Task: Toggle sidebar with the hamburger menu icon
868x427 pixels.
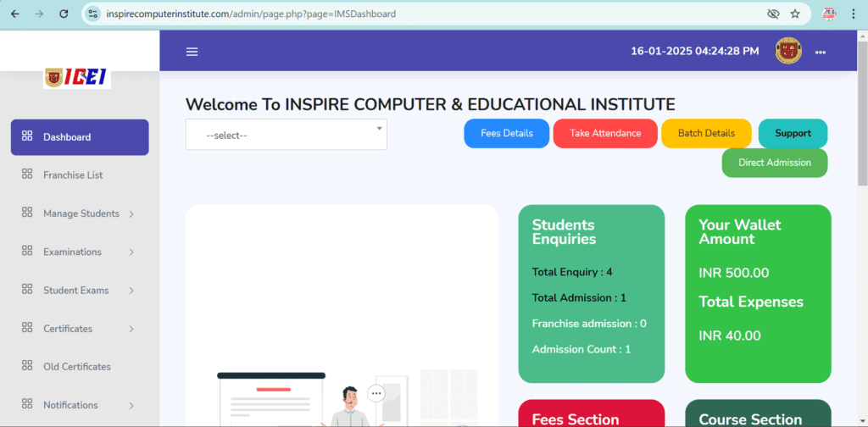Action: point(192,52)
